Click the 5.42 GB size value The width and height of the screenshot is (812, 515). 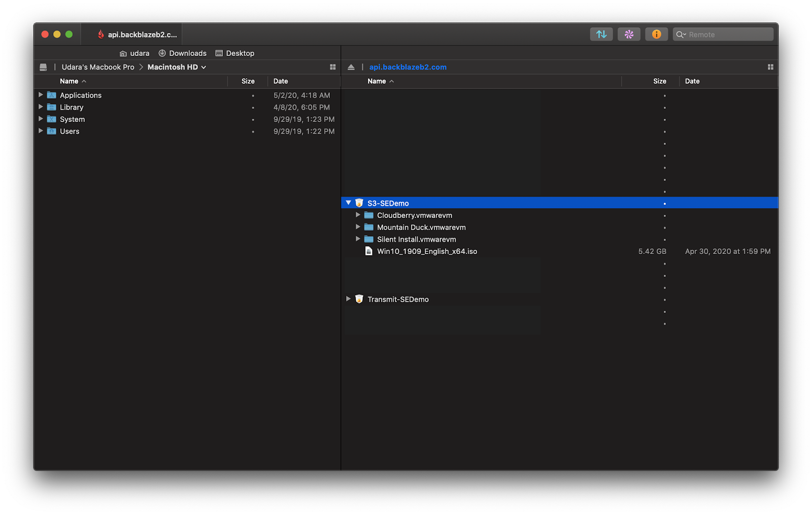tap(652, 251)
